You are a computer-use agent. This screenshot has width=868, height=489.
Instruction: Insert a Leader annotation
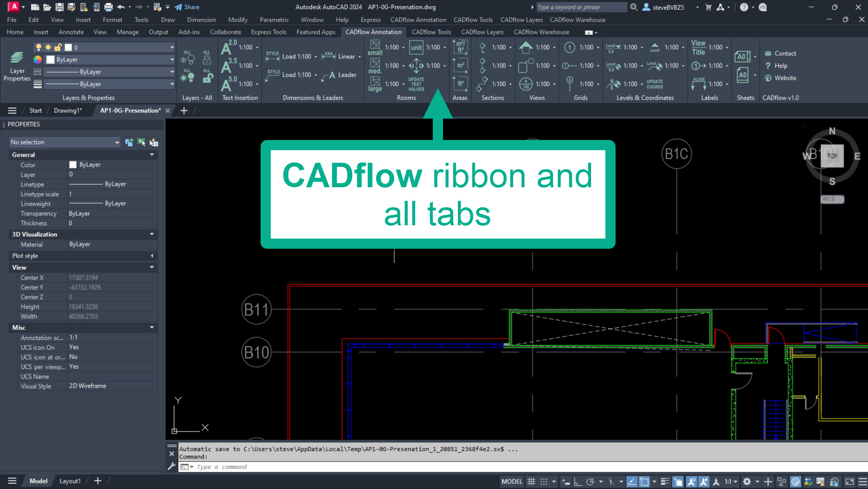[339, 75]
